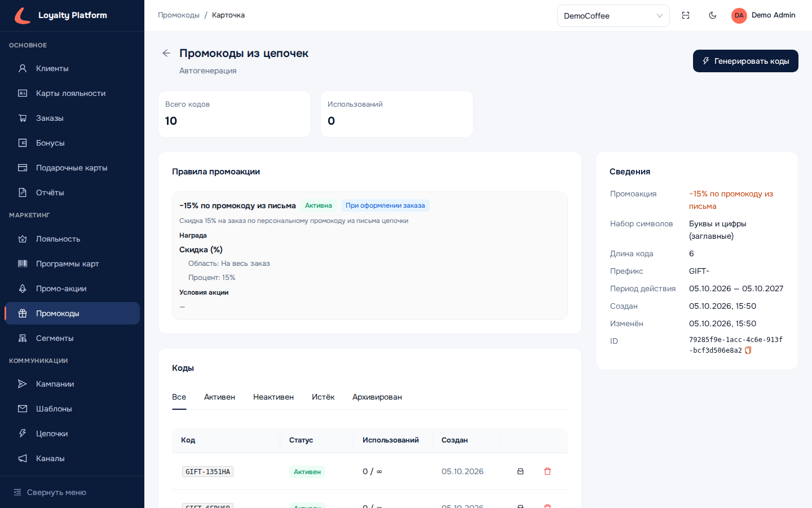Go to Заказы page
The image size is (812, 508).
(72, 118)
